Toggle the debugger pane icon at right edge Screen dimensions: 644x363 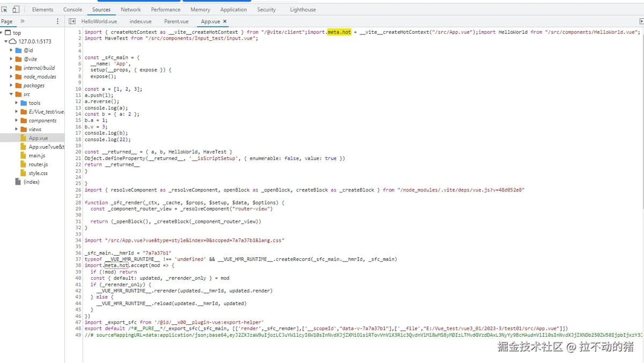(x=641, y=21)
